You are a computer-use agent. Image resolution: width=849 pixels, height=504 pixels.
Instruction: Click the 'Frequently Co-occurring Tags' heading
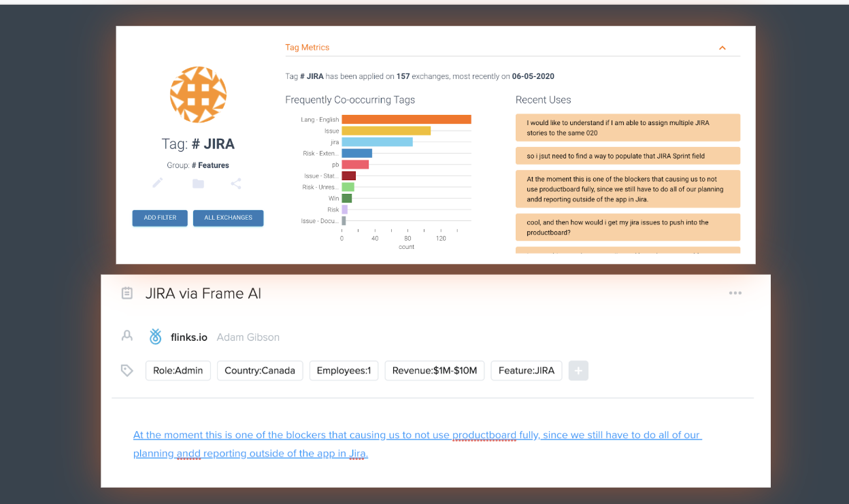pyautogui.click(x=350, y=99)
